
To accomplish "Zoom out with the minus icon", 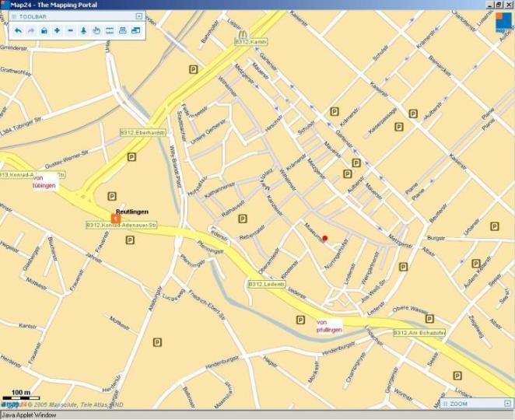I will coord(70,30).
